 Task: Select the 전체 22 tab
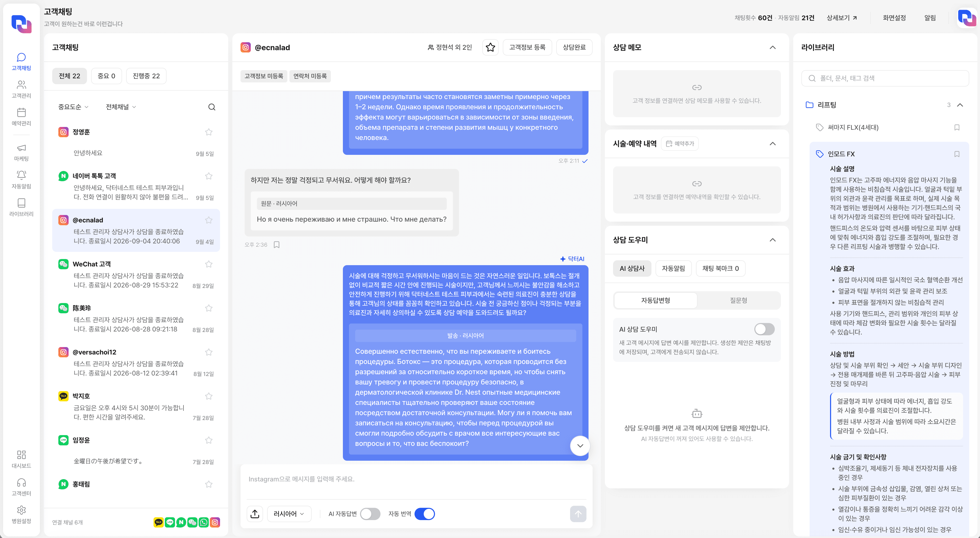[x=70, y=76]
